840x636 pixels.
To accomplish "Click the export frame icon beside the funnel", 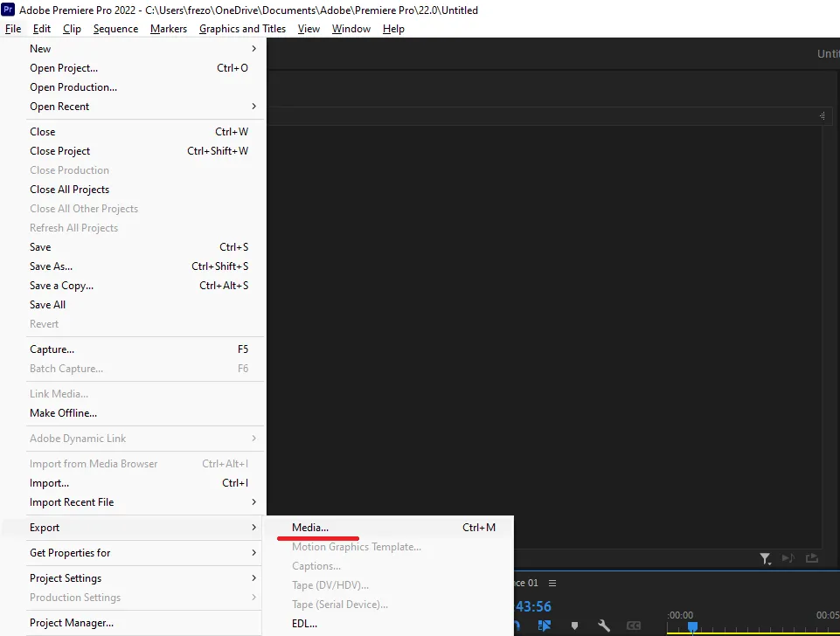I will coord(812,558).
